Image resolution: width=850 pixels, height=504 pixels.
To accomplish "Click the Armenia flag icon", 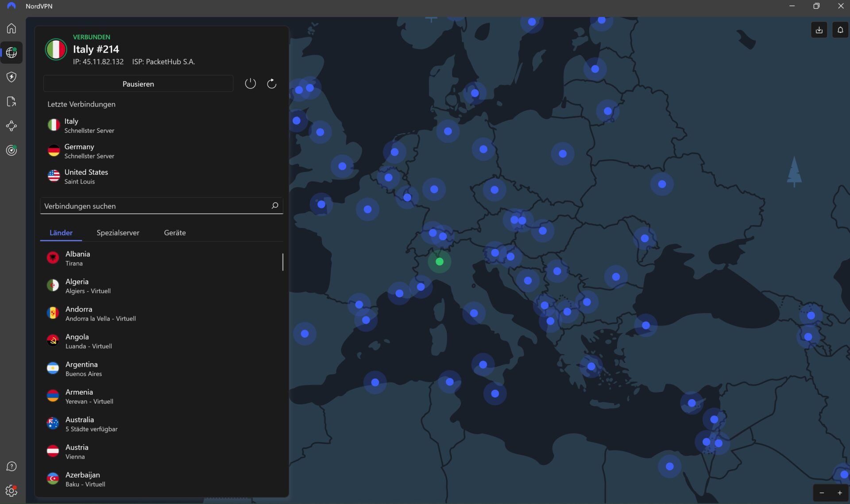I will click(53, 396).
